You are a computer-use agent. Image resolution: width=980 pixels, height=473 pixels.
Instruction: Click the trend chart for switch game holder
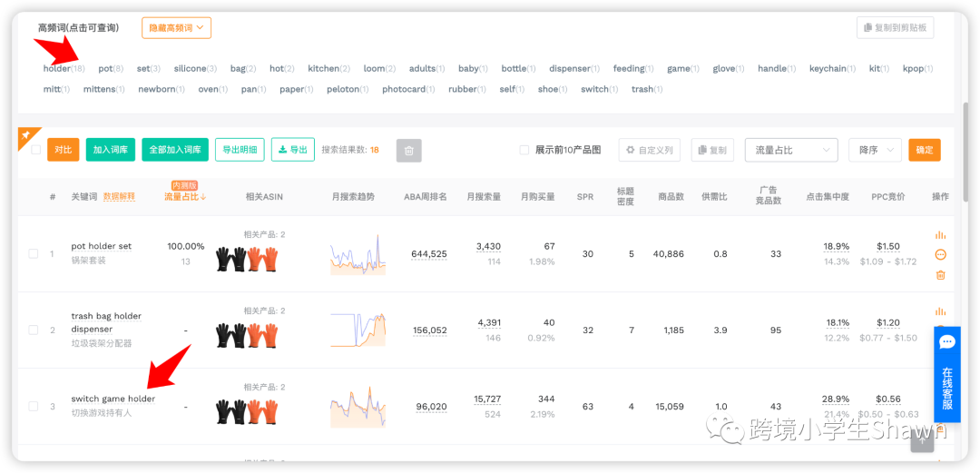point(358,407)
